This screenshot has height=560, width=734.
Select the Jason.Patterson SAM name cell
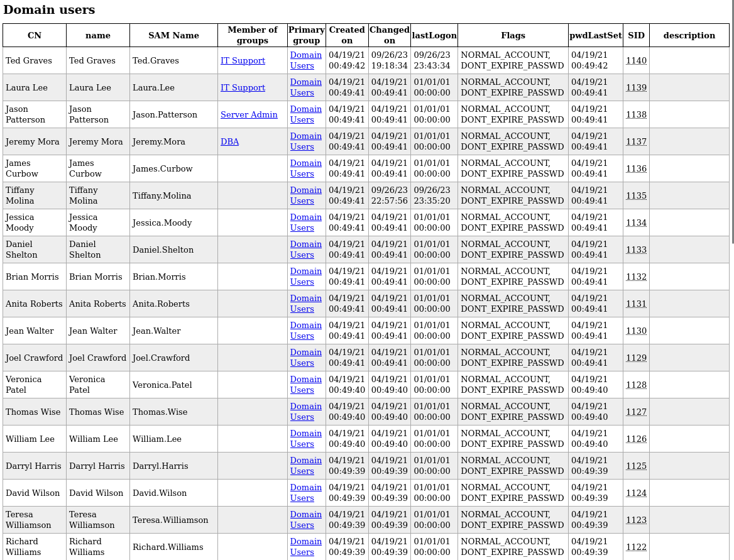(173, 115)
